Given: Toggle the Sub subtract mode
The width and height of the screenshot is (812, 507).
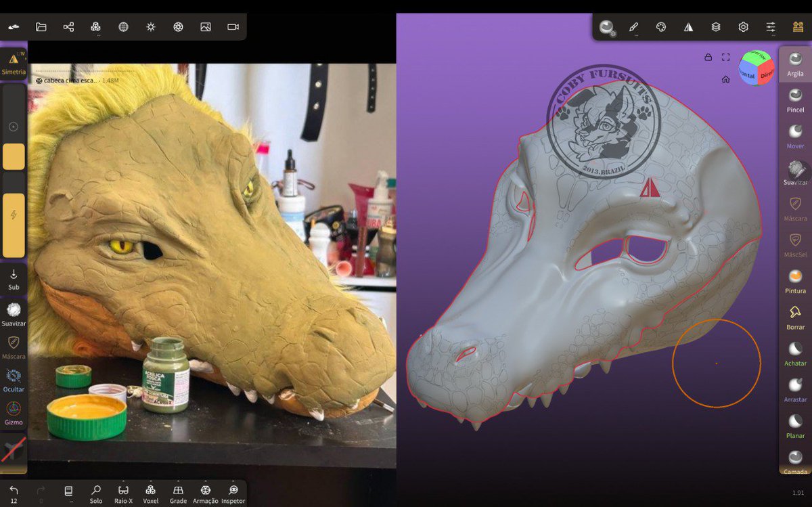Looking at the screenshot, I should [14, 279].
